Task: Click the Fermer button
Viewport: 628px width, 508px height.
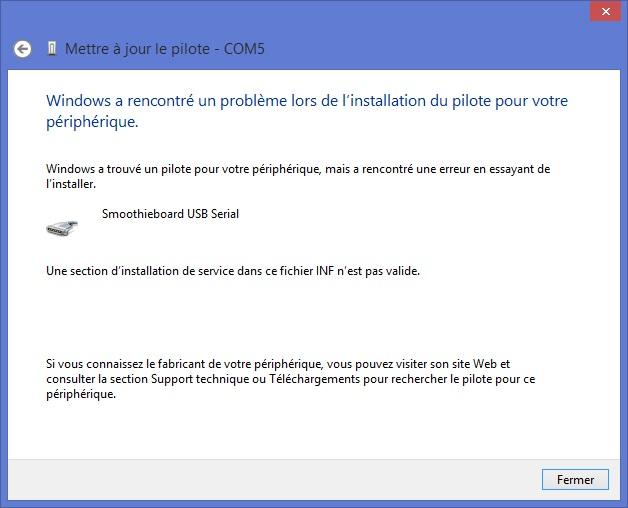Action: pos(575,480)
